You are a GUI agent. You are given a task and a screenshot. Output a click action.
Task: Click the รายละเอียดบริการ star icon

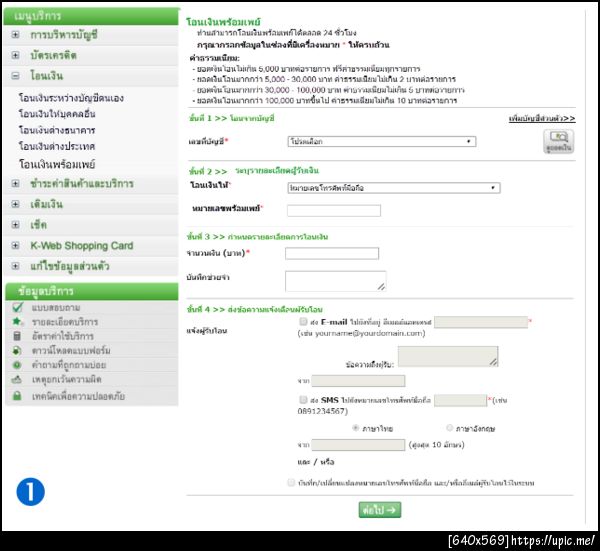(18, 321)
